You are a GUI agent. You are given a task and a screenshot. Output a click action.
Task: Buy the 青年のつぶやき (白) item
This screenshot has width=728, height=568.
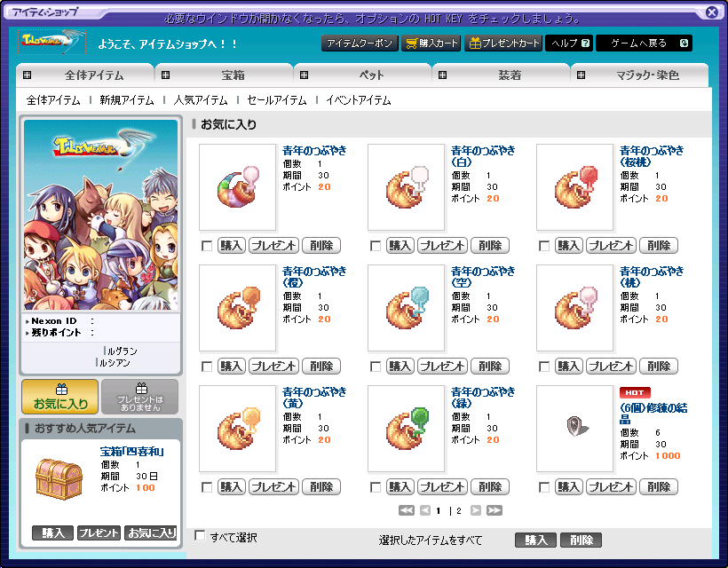[400, 246]
